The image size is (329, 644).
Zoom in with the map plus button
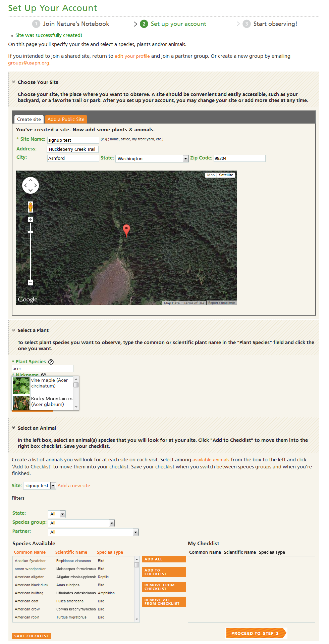pyautogui.click(x=31, y=220)
